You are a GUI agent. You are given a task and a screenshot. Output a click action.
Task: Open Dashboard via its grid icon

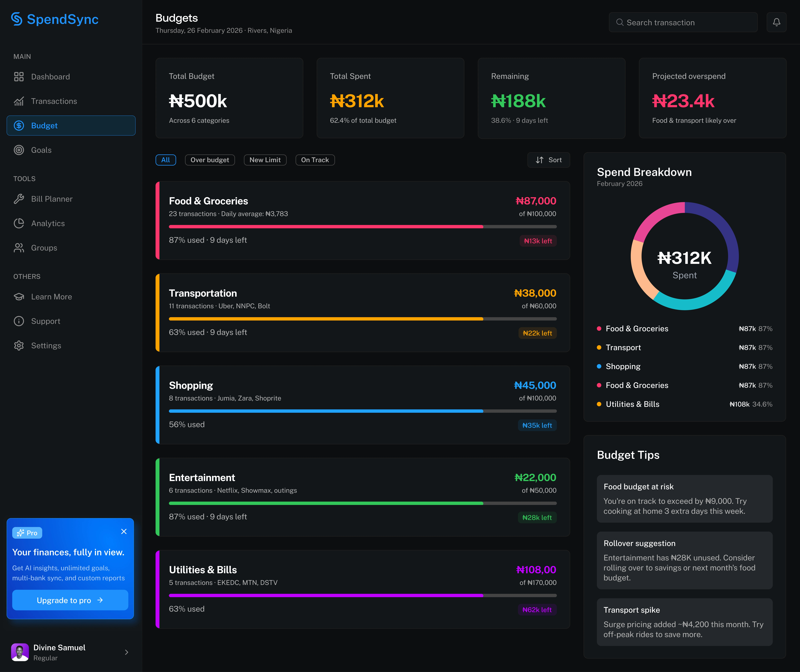coord(19,77)
